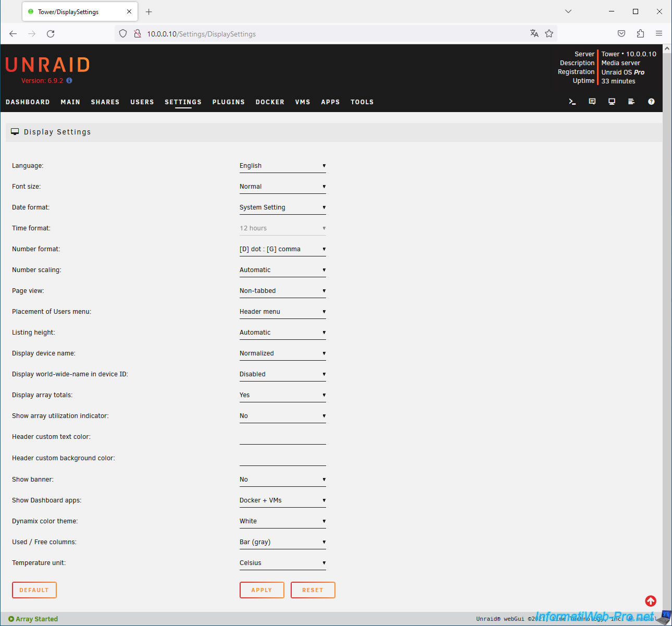The height and width of the screenshot is (626, 672).
Task: Open Firefox extensions puzzle icon
Action: pyautogui.click(x=640, y=33)
